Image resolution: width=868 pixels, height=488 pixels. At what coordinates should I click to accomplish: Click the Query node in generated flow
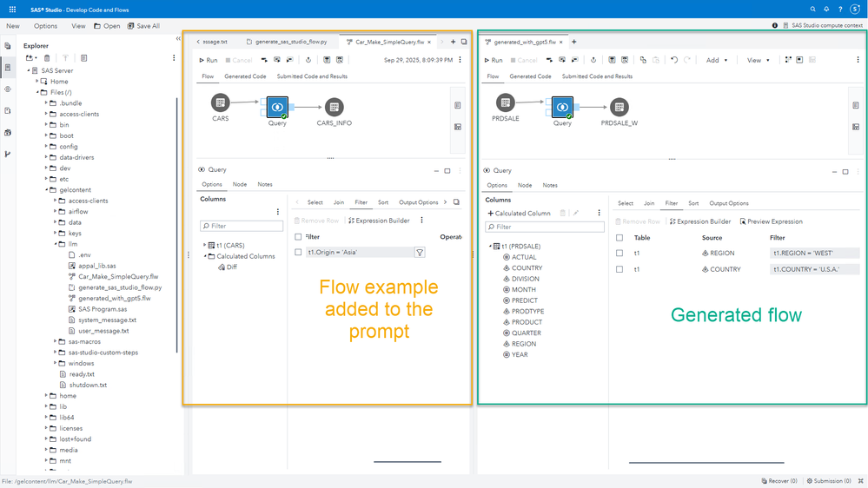pyautogui.click(x=562, y=107)
